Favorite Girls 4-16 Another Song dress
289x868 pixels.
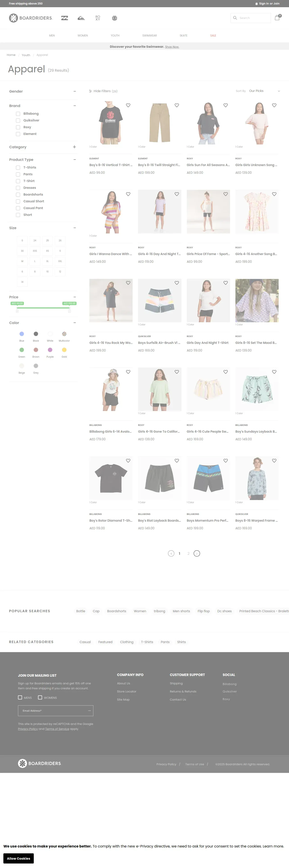(274, 194)
